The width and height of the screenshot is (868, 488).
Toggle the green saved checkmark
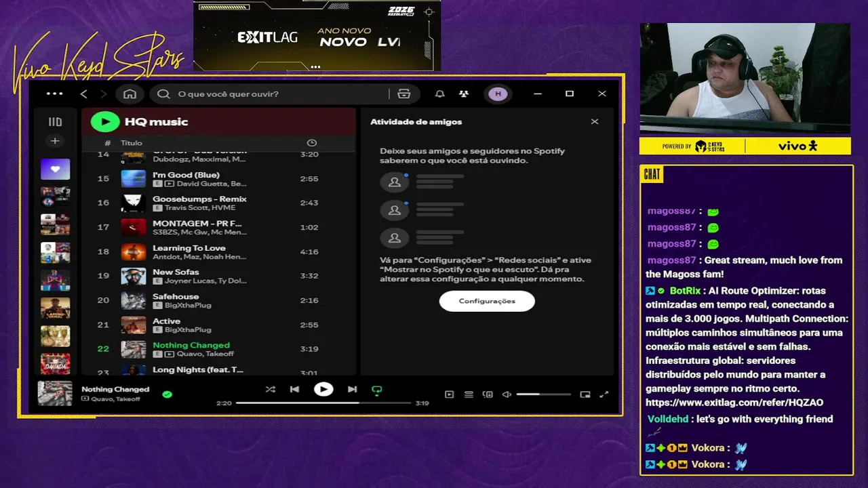(x=167, y=394)
